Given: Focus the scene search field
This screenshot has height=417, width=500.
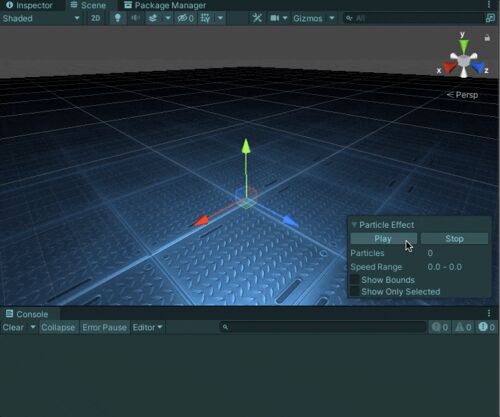Looking at the screenshot, I should (413, 18).
